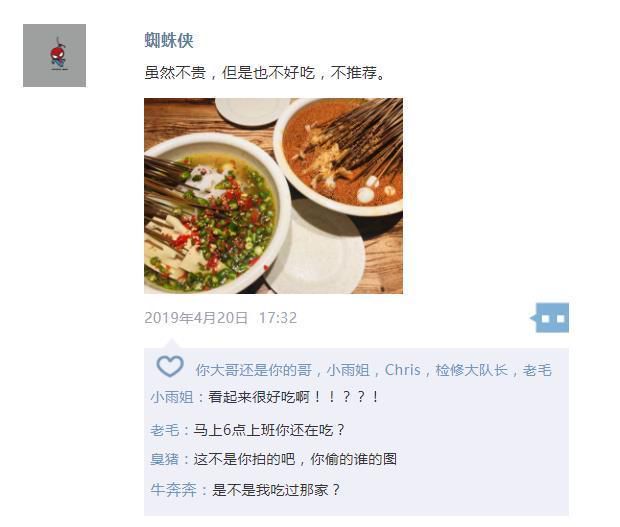Screen dimensions: 620x527
Task: Reply to comment 看起来很好吃啊
Action: click(x=294, y=397)
